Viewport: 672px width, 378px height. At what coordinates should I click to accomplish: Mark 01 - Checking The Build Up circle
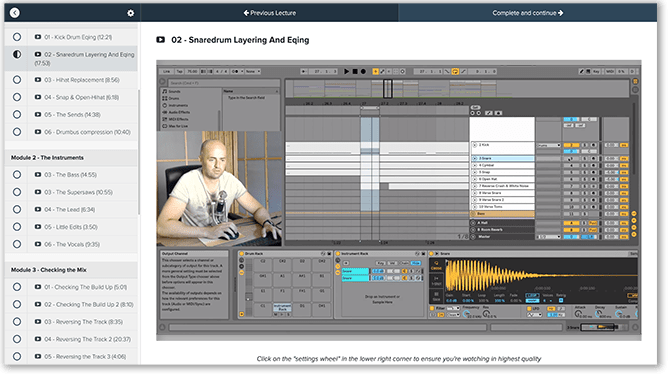pos(17,287)
